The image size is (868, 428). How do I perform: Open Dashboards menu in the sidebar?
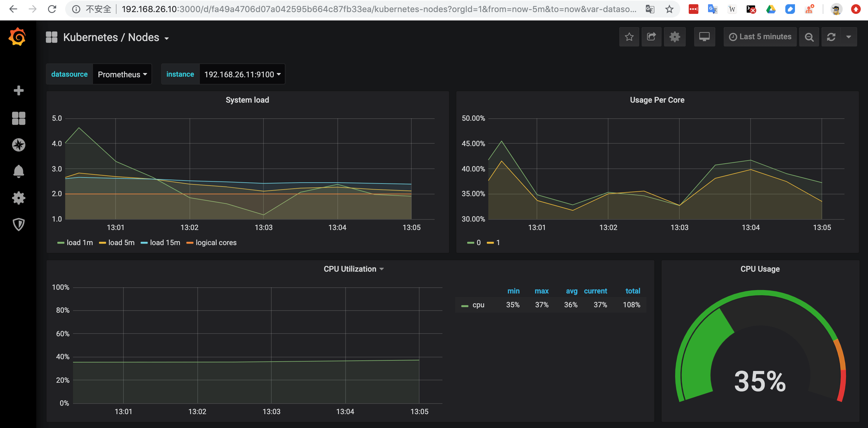(18, 118)
